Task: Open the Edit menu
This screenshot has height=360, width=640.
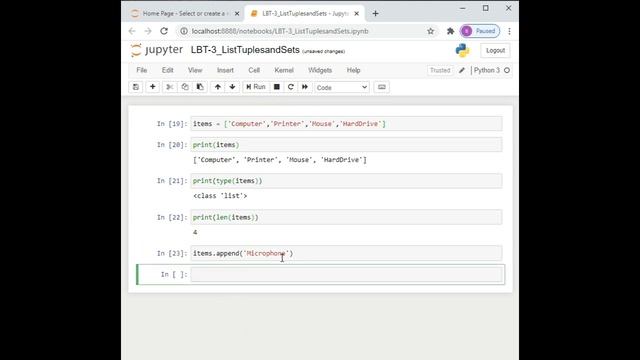Action: click(x=167, y=70)
